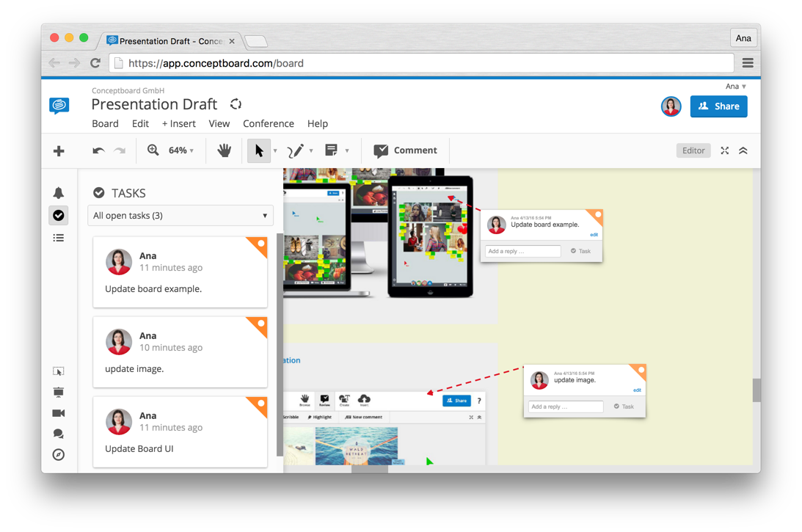The image size is (802, 532).
Task: Click the board's vertical scrollbar handle
Action: tap(757, 390)
